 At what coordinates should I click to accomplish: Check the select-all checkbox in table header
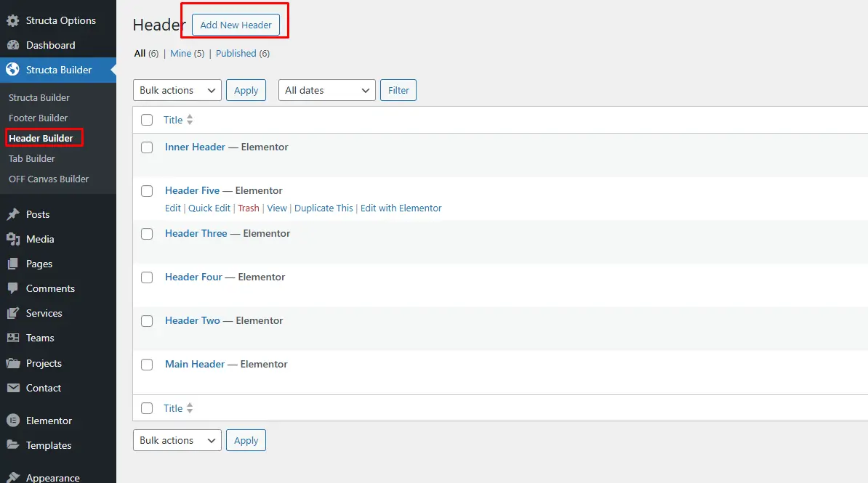click(147, 120)
